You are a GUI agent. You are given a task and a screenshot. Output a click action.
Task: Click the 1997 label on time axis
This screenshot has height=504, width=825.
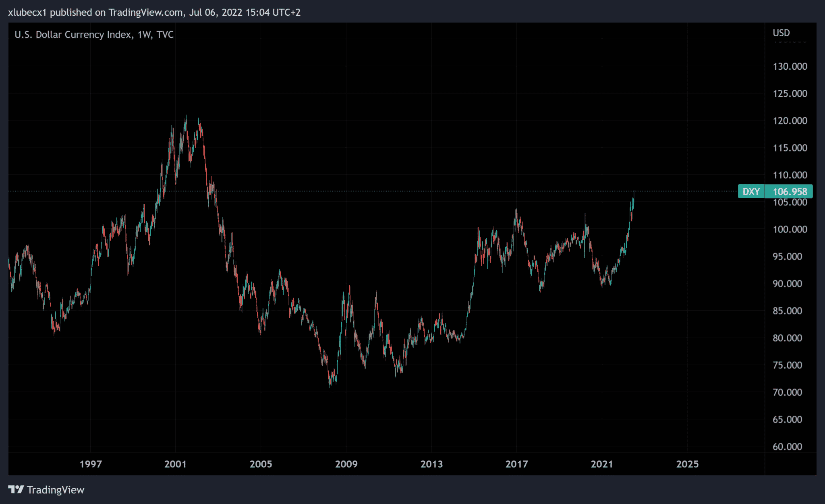tap(91, 464)
